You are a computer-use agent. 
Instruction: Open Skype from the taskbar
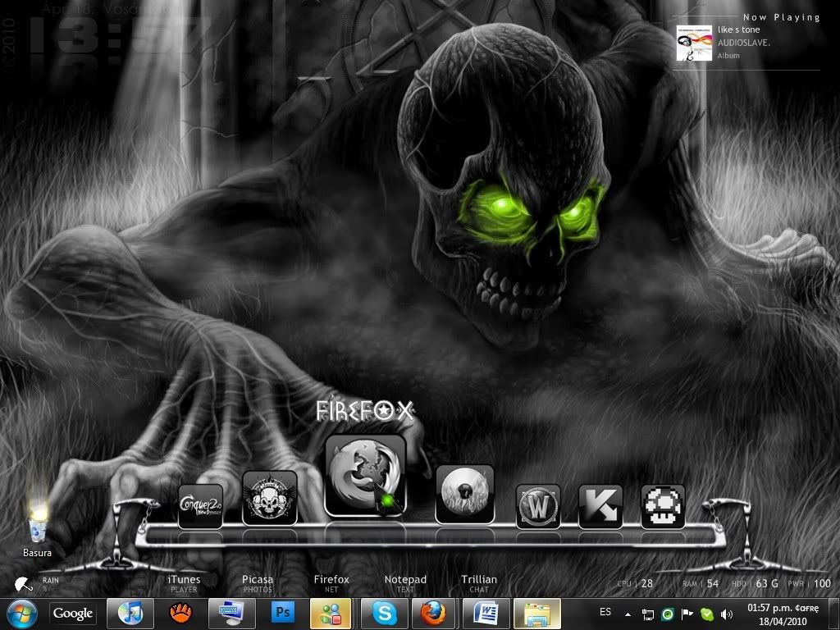384,614
